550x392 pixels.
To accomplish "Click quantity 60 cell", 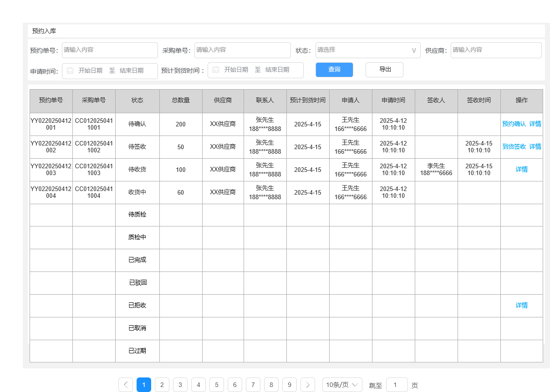I will (x=181, y=192).
